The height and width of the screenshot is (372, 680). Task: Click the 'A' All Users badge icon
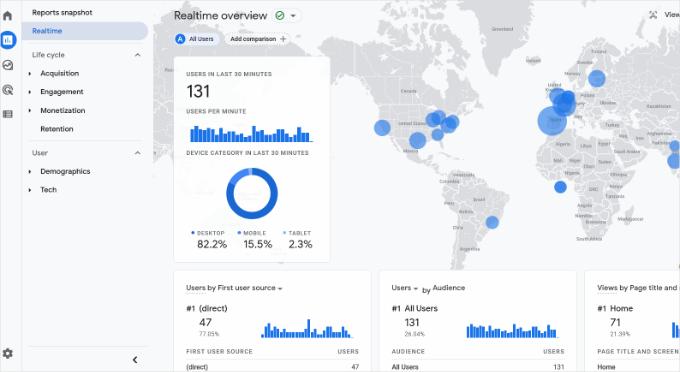tap(180, 39)
